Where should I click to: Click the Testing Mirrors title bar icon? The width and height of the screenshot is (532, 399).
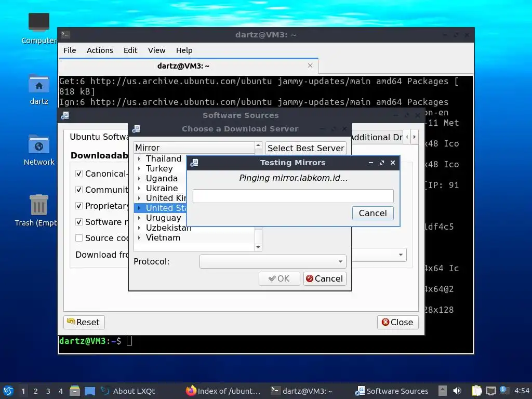tap(194, 163)
